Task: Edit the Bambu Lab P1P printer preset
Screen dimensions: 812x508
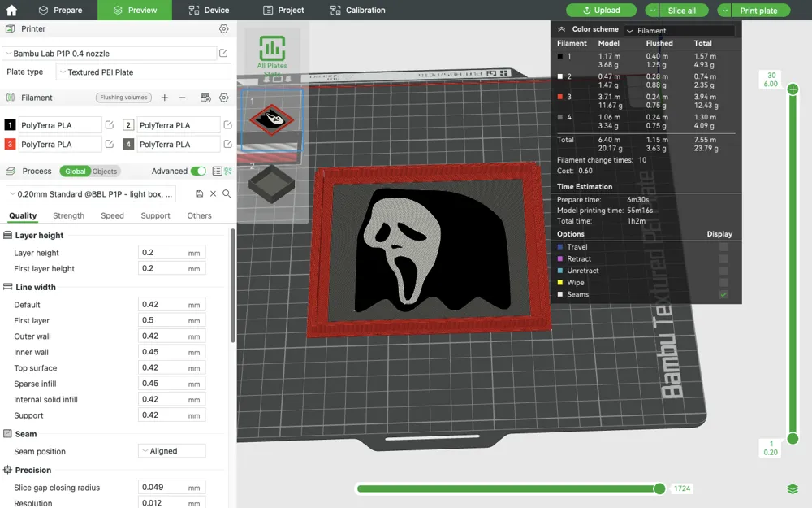Action: point(223,54)
